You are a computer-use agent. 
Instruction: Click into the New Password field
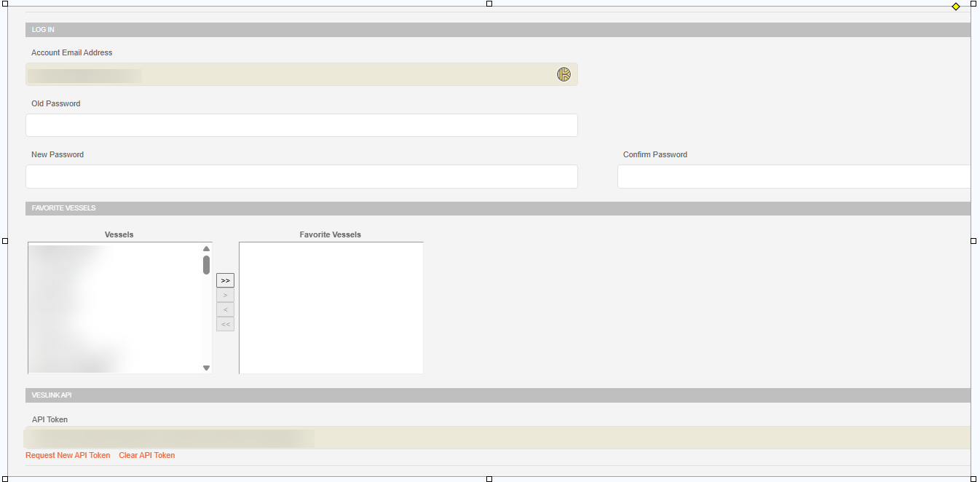pyautogui.click(x=301, y=176)
